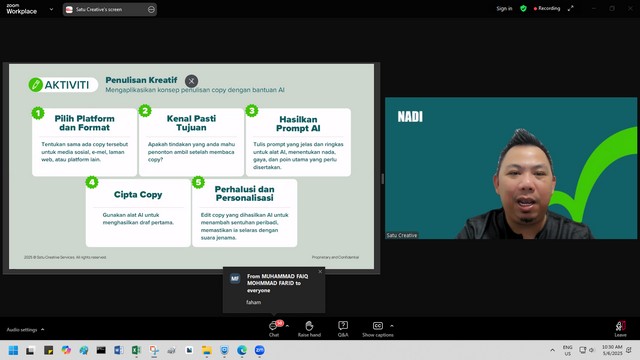
Task: Open the Chat panel
Action: 274,329
